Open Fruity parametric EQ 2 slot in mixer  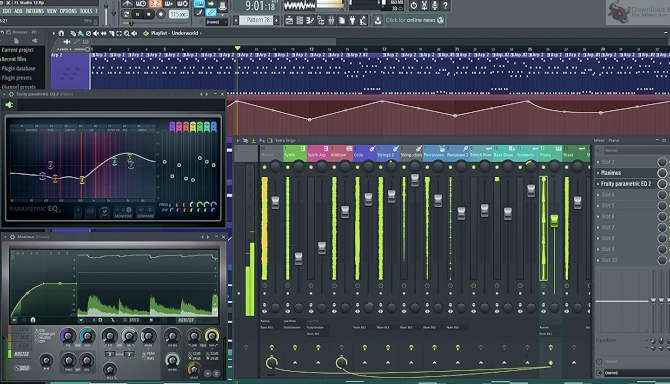click(627, 184)
